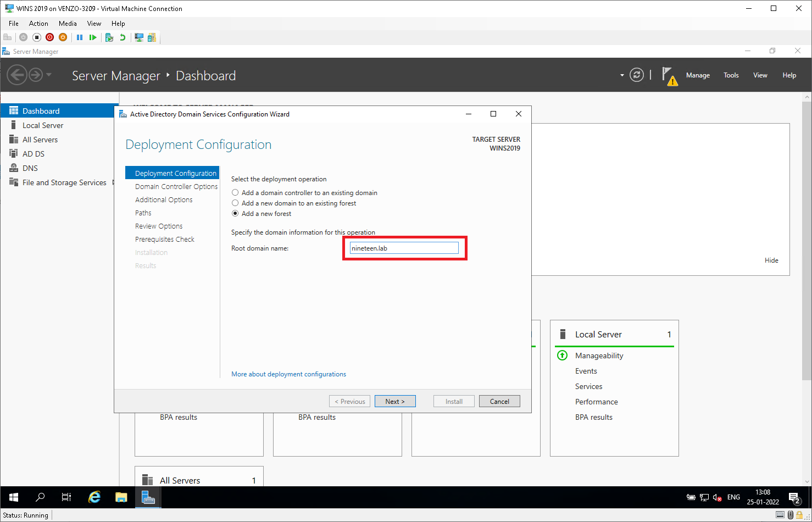Open the Windows Start menu

14,497
